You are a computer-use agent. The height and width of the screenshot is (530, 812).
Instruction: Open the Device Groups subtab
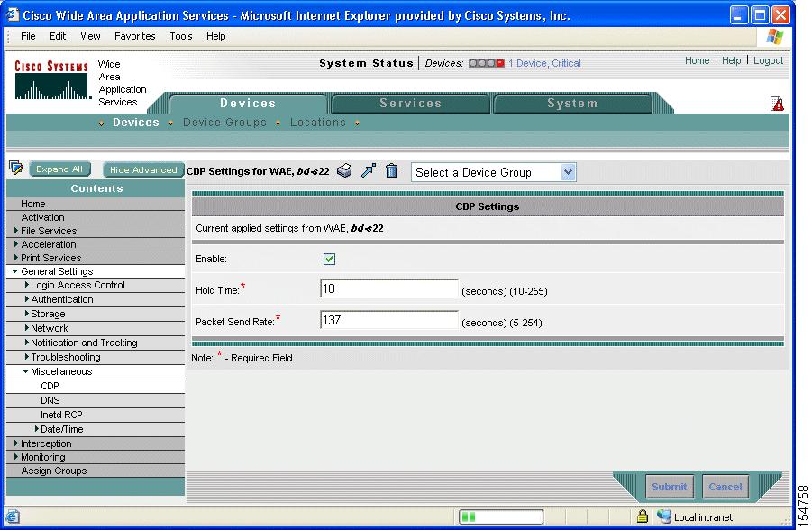tap(224, 123)
